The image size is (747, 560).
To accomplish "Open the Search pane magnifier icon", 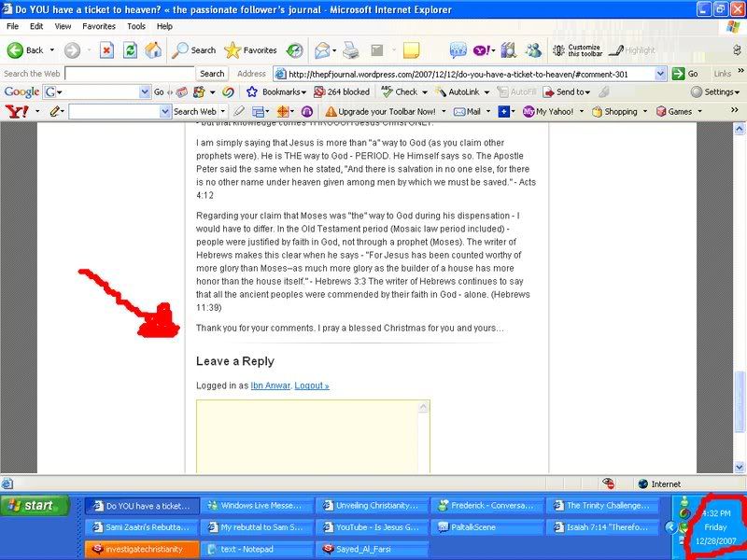I will (x=180, y=50).
